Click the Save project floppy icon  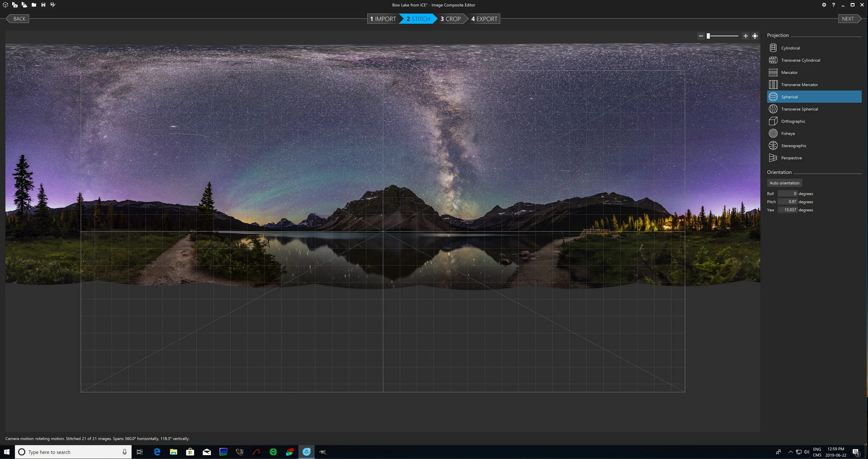(x=43, y=5)
